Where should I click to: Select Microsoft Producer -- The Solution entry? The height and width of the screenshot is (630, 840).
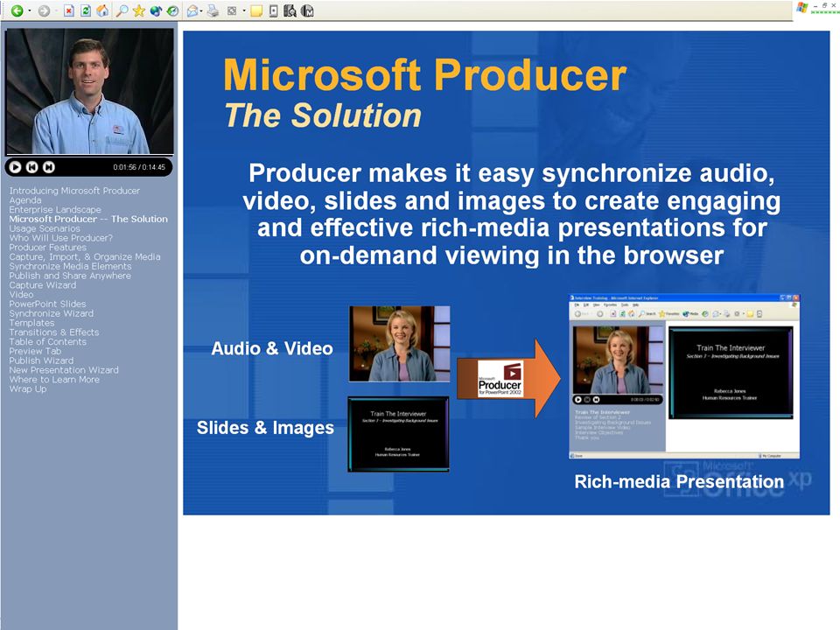88,219
